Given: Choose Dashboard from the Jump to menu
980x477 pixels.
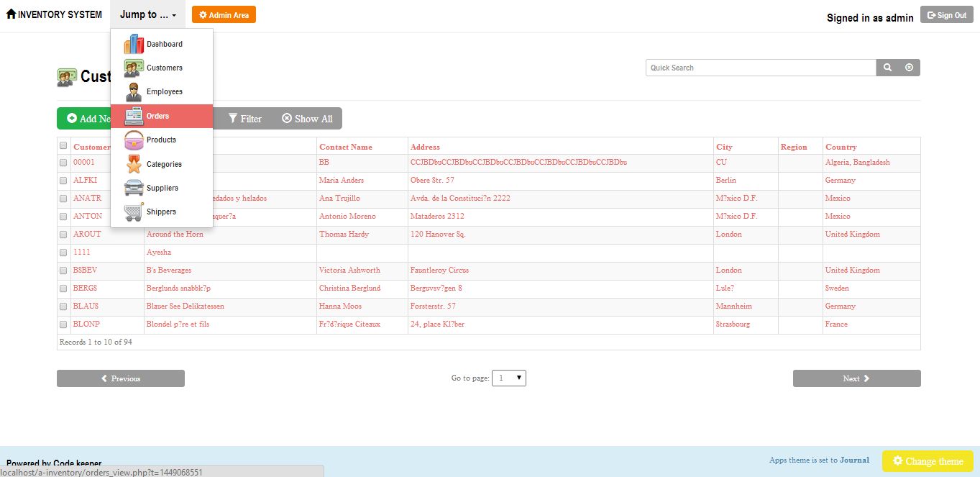Looking at the screenshot, I should pyautogui.click(x=162, y=44).
